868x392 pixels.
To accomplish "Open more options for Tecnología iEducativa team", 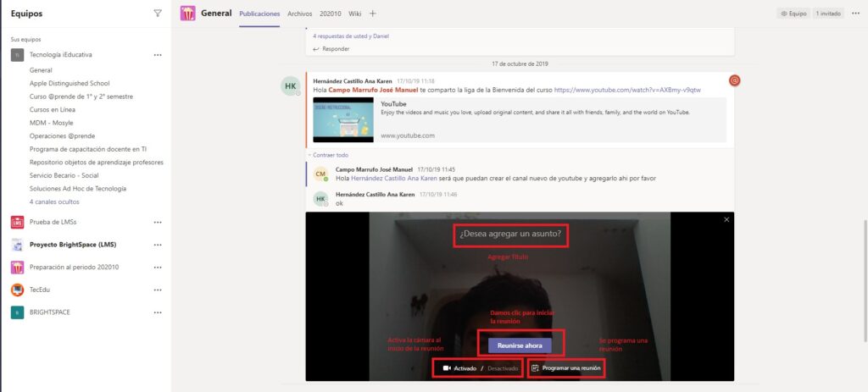I will [157, 54].
